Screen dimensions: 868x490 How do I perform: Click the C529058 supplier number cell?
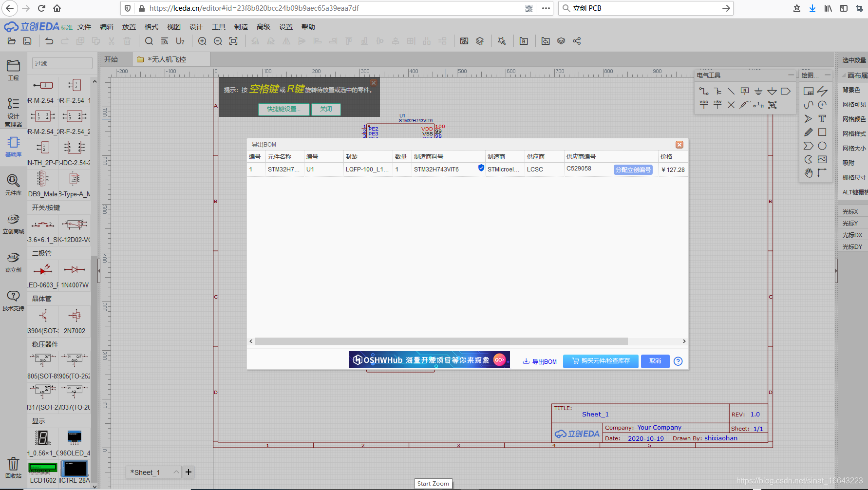[579, 169]
